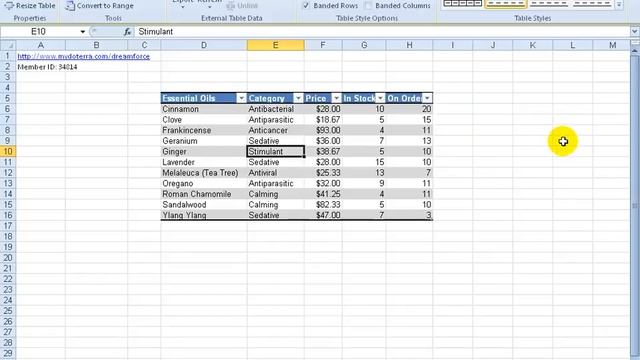Enable the Banded Columns checkbox
This screenshot has width=640, height=360.
[368, 5]
